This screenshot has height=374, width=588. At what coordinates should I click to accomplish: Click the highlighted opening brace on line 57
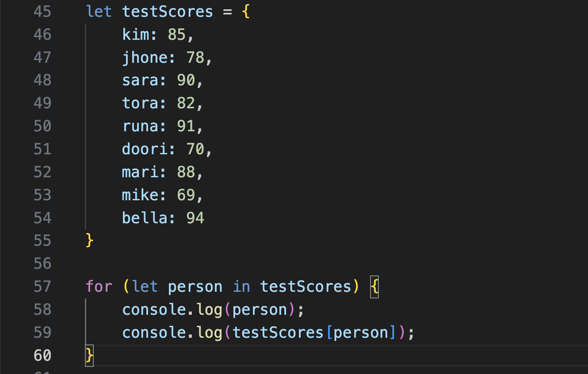374,286
